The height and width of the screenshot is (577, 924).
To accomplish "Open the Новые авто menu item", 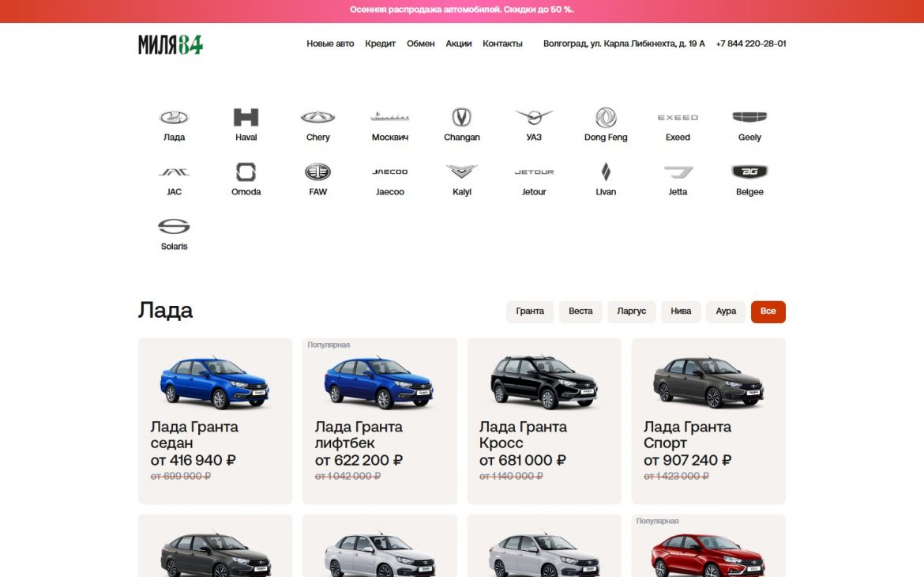I will tap(330, 43).
